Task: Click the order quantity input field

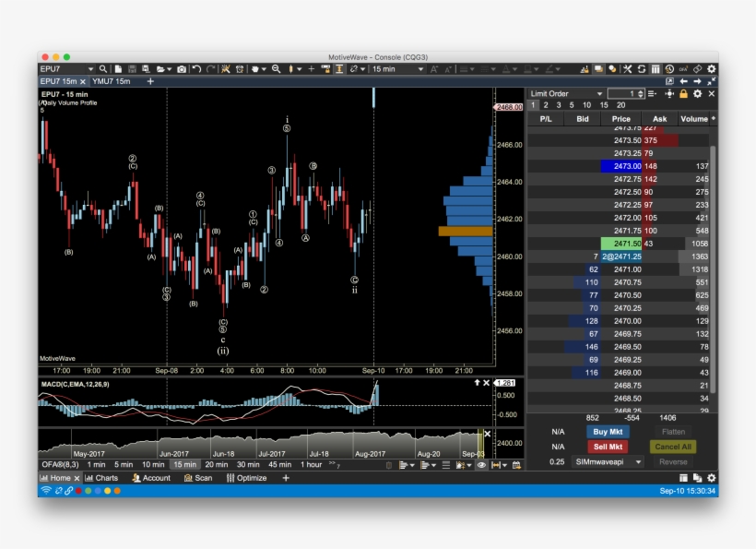Action: 623,93
